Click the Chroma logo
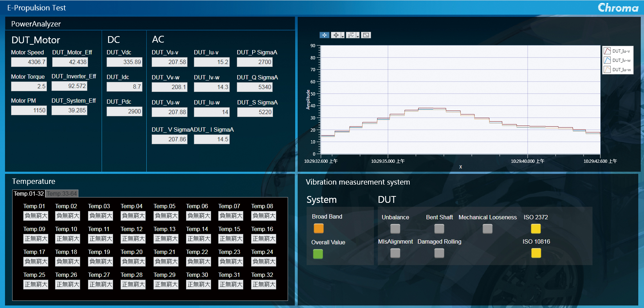This screenshot has height=308, width=644. click(x=618, y=8)
